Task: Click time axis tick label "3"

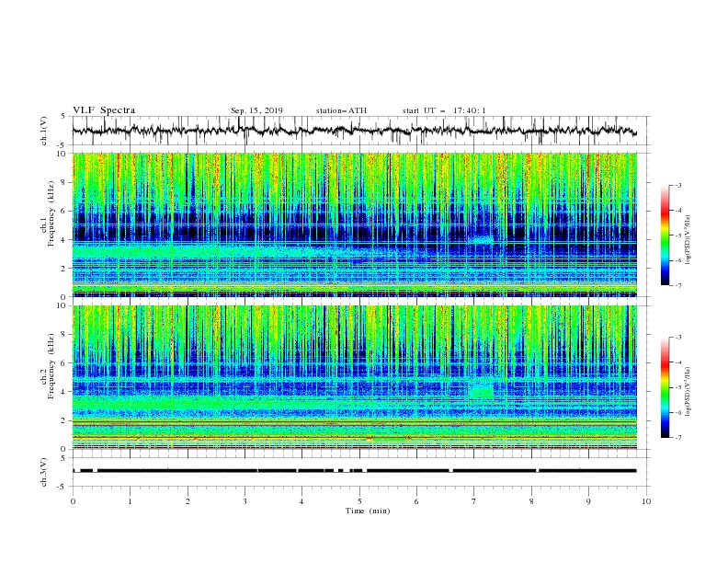Action: click(245, 501)
